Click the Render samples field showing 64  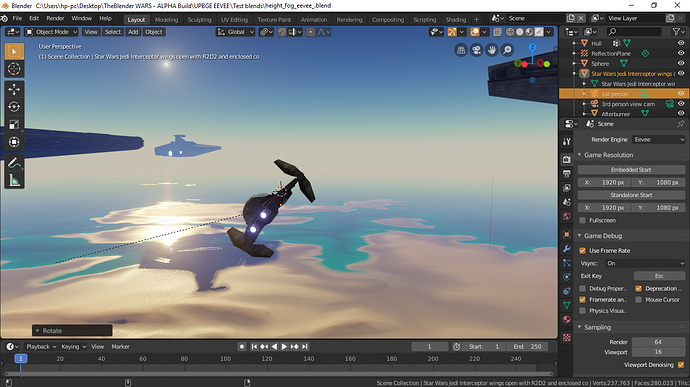coord(658,342)
